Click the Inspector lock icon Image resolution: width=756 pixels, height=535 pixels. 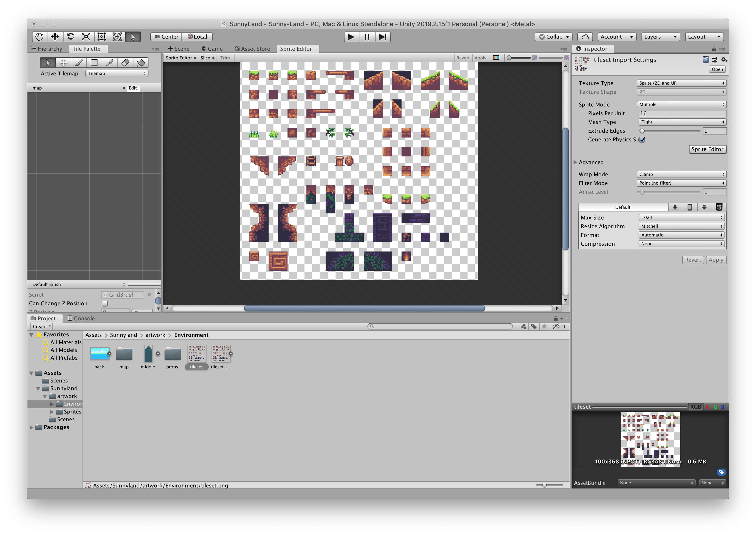[x=714, y=49]
